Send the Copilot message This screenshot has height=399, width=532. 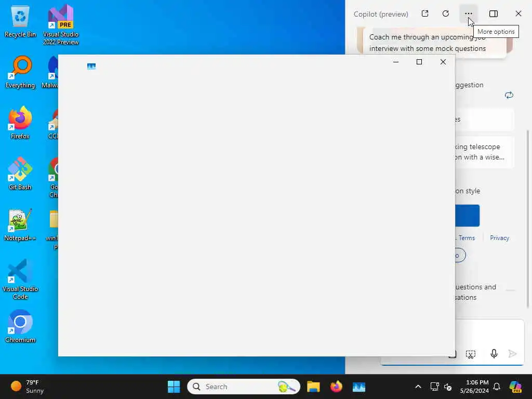(512, 354)
